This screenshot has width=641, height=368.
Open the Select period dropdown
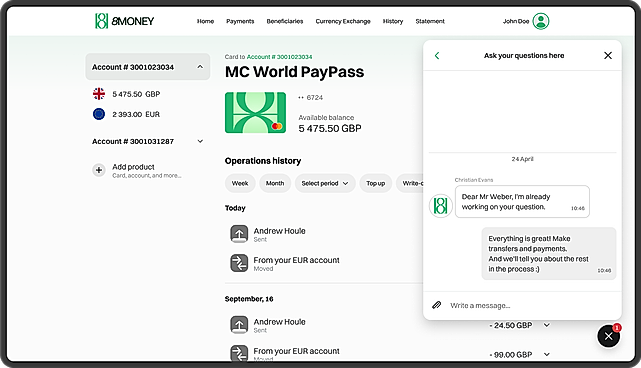[325, 183]
